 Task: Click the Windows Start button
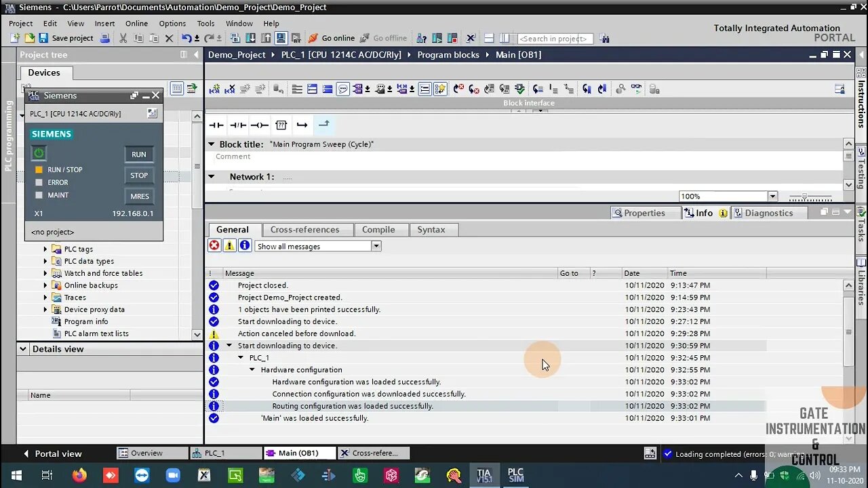pyautogui.click(x=16, y=475)
